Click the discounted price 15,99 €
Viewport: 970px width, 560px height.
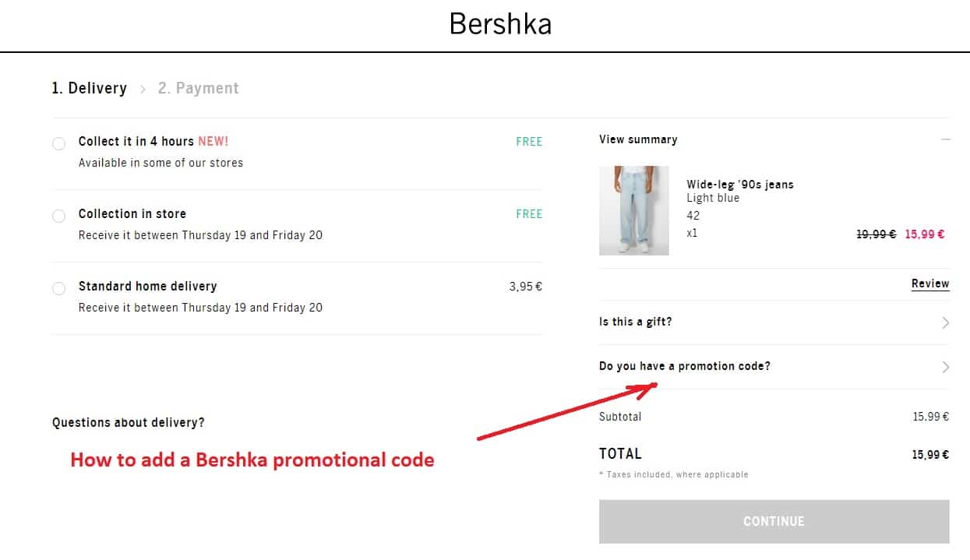(923, 234)
